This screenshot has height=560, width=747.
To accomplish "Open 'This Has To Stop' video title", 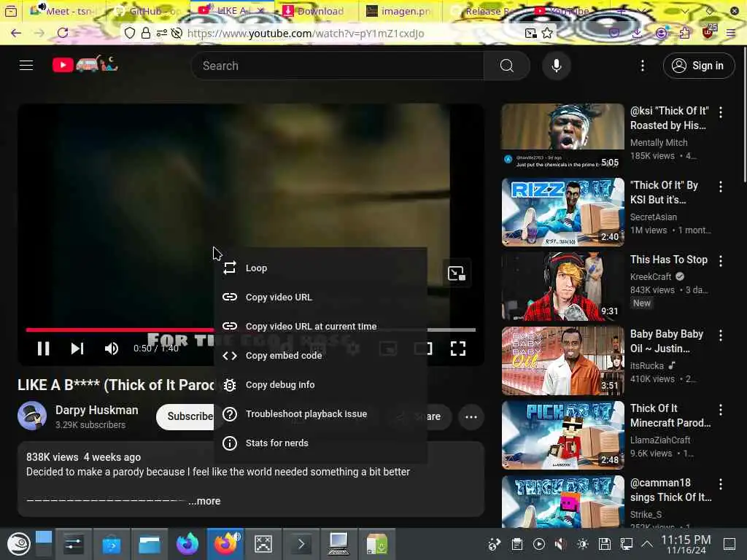I will coord(669,260).
